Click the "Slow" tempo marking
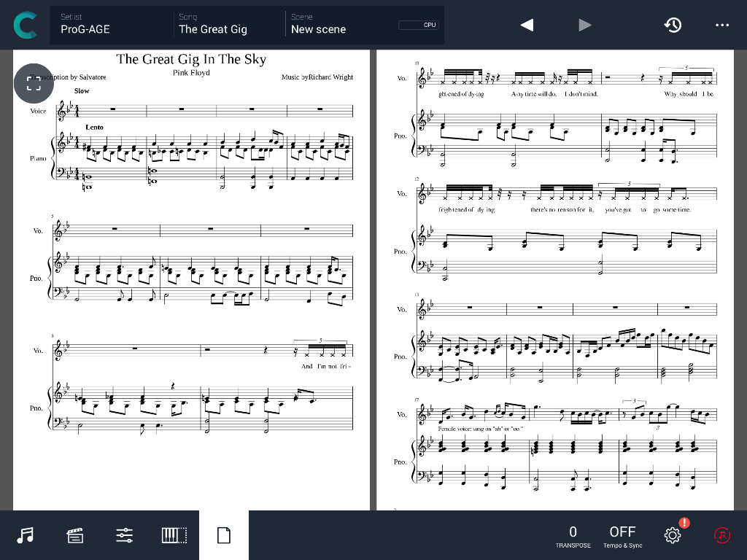Image resolution: width=747 pixels, height=560 pixels. point(82,91)
